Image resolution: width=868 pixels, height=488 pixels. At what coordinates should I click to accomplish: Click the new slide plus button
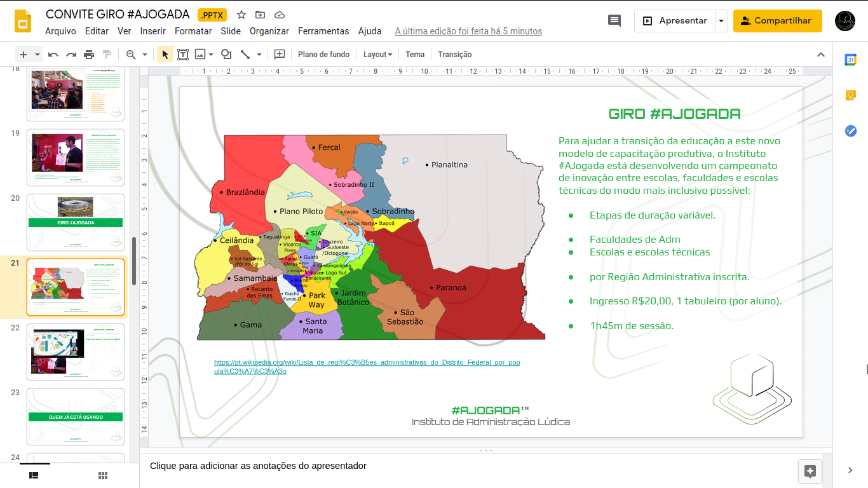[24, 55]
